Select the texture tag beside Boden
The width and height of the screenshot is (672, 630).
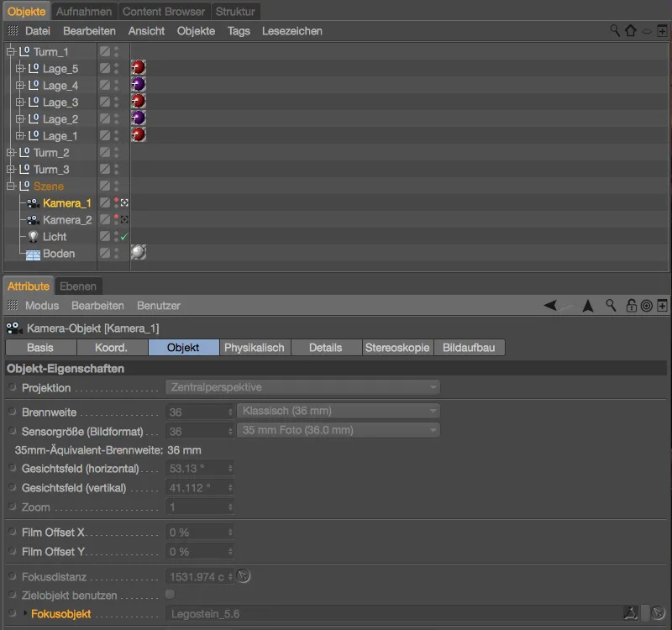[x=138, y=253]
